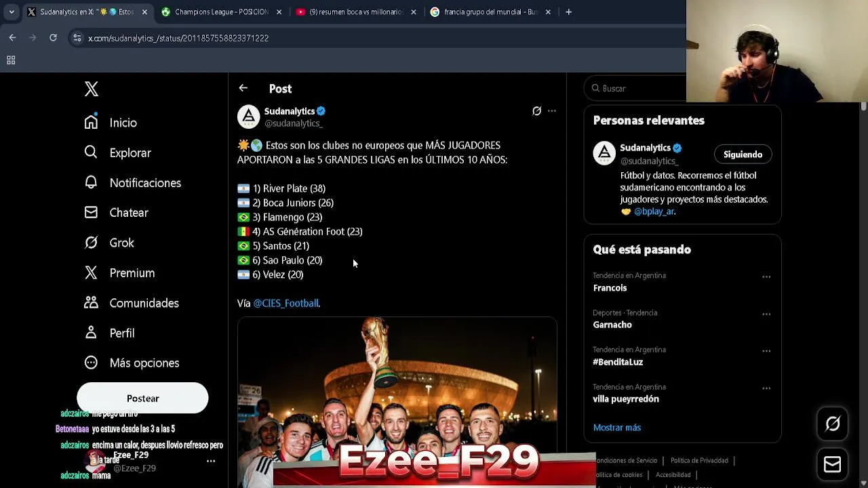Open new browser tab
868x488 pixels.
coord(568,12)
